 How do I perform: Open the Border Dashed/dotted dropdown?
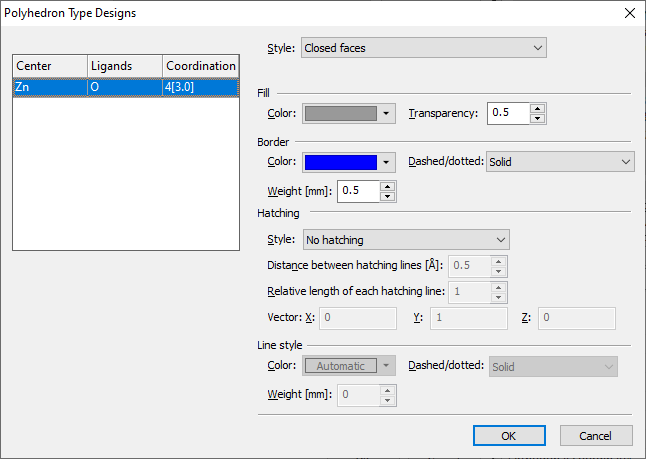pyautogui.click(x=560, y=162)
